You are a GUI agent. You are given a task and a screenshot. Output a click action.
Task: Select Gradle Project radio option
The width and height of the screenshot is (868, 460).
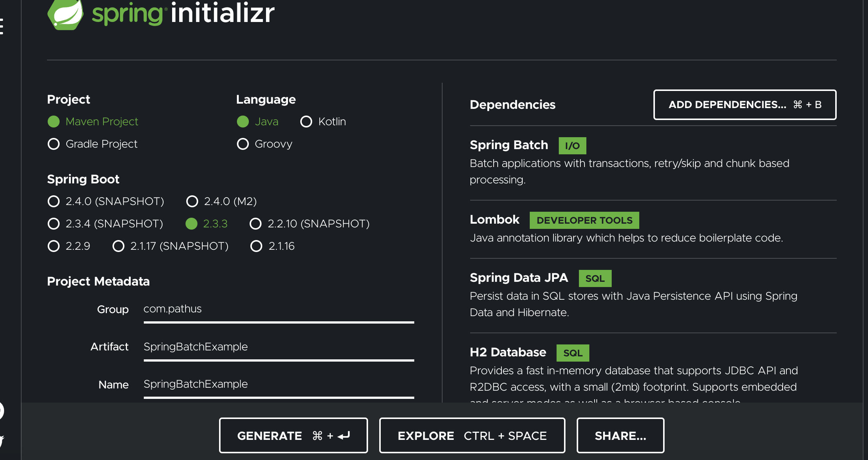pos(54,144)
